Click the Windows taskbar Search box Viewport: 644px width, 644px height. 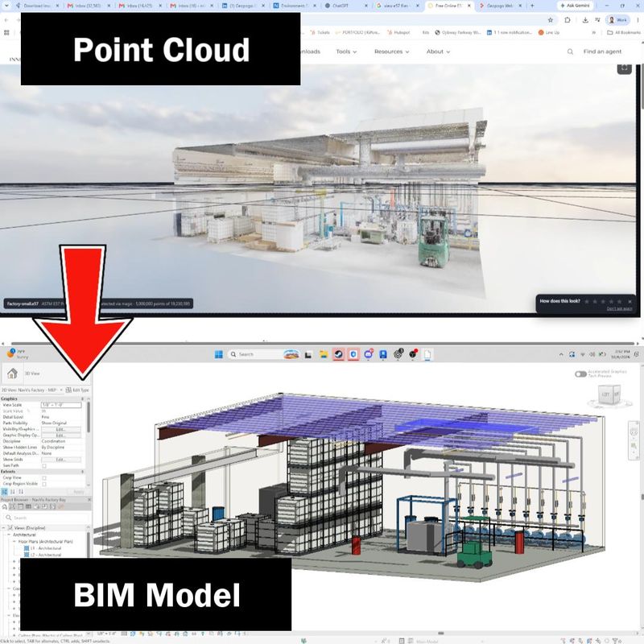(x=263, y=354)
